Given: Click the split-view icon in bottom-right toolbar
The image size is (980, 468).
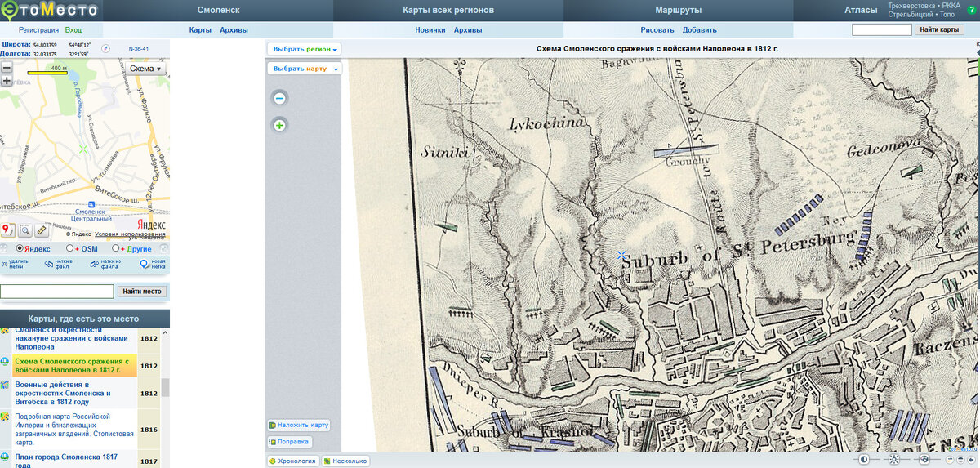Looking at the screenshot, I should pos(960,460).
